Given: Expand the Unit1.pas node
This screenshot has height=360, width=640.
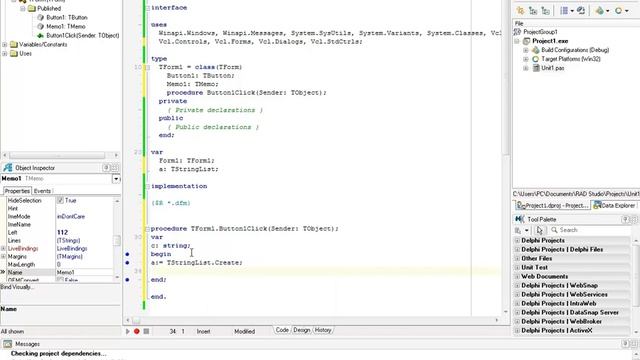Looking at the screenshot, I should pos(526,68).
